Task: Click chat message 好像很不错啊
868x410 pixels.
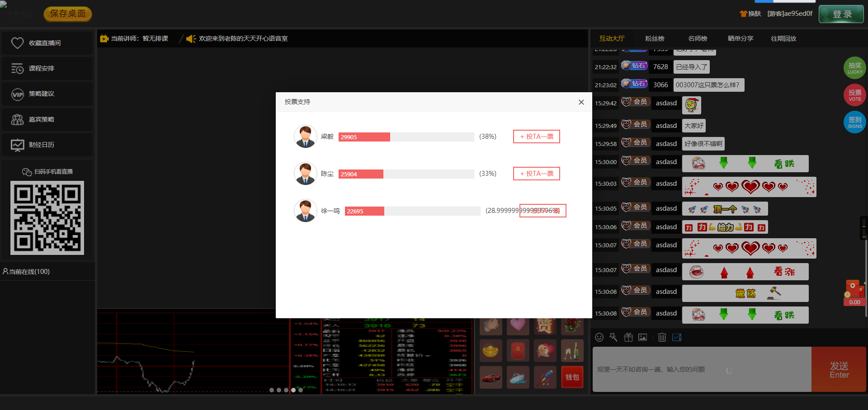Action: (703, 144)
